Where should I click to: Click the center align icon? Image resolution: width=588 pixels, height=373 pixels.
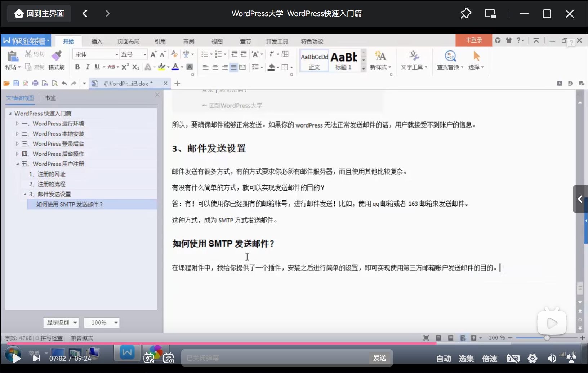pyautogui.click(x=215, y=67)
